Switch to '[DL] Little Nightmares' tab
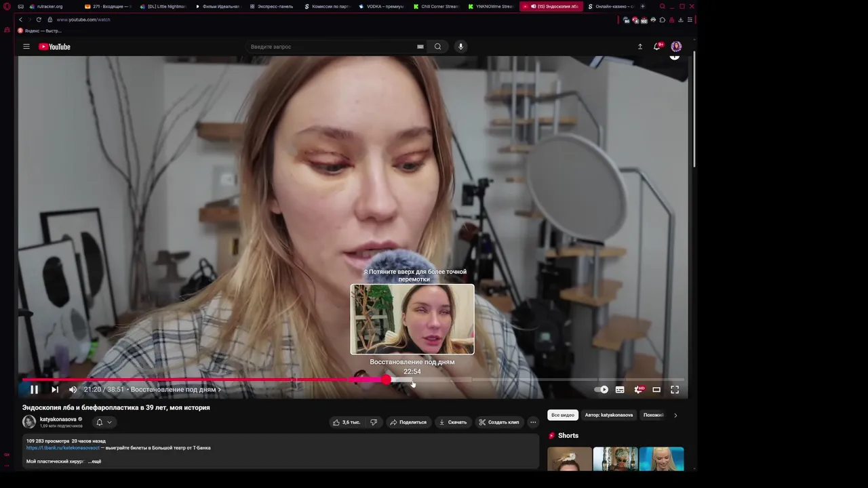868x488 pixels. click(163, 6)
